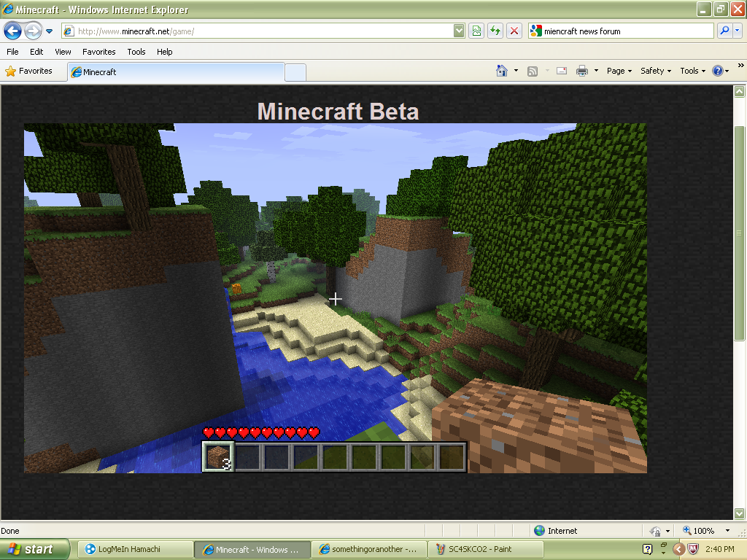This screenshot has width=747, height=560.
Task: Open the Page dropdown menu
Action: point(619,71)
